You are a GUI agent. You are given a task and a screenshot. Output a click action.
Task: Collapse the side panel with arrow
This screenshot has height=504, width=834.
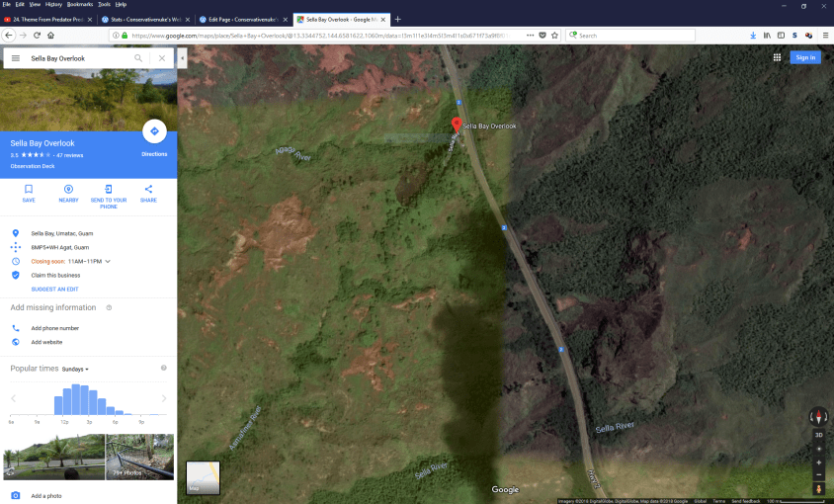coord(182,58)
